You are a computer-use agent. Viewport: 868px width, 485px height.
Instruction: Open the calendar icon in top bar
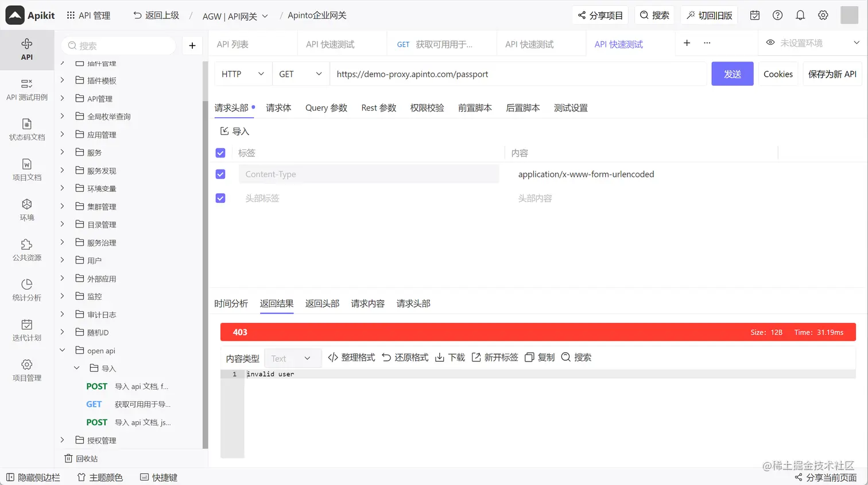coord(755,16)
